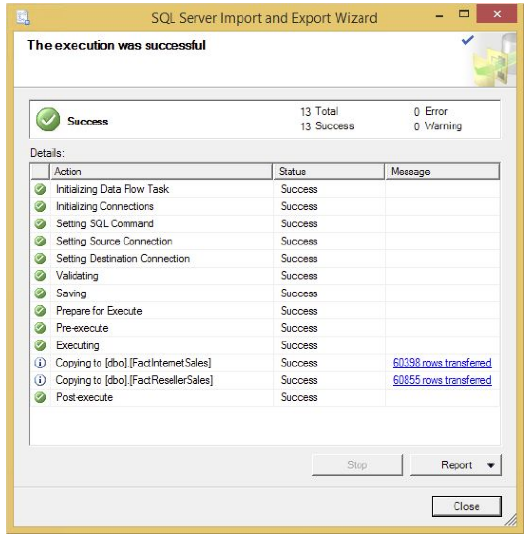527x537 pixels.
Task: Select the Setting Source Connection row text
Action: click(114, 241)
